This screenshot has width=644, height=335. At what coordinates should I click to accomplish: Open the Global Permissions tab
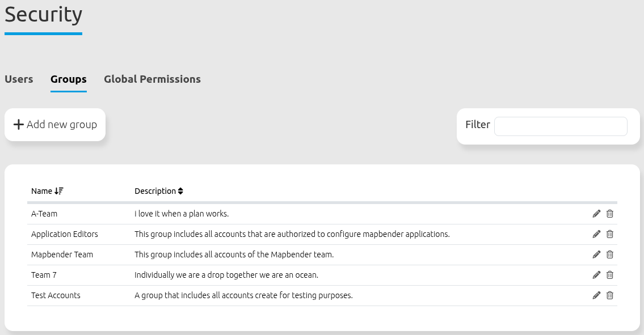tap(152, 79)
